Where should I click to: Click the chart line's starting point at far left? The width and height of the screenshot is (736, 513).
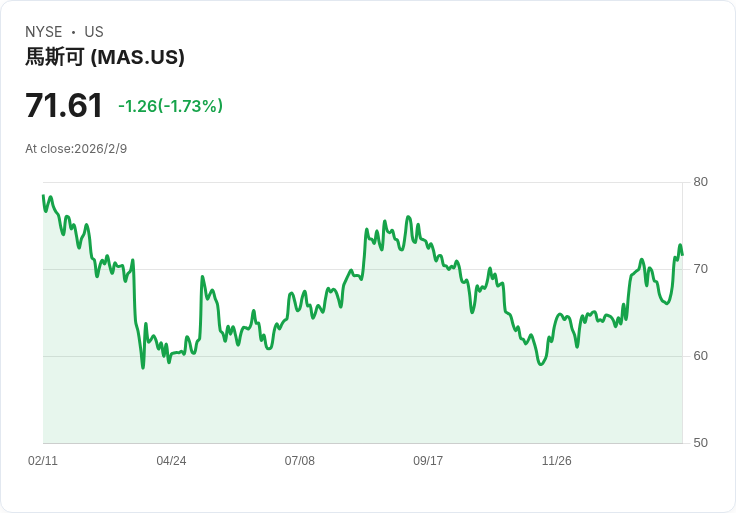click(43, 196)
